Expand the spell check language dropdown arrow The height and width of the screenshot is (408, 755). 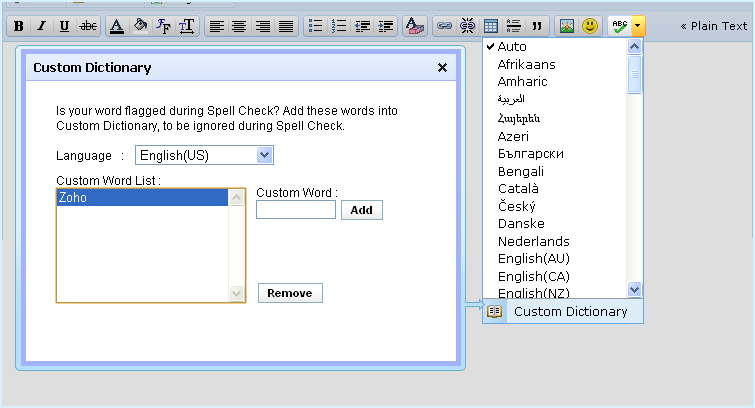coord(638,27)
